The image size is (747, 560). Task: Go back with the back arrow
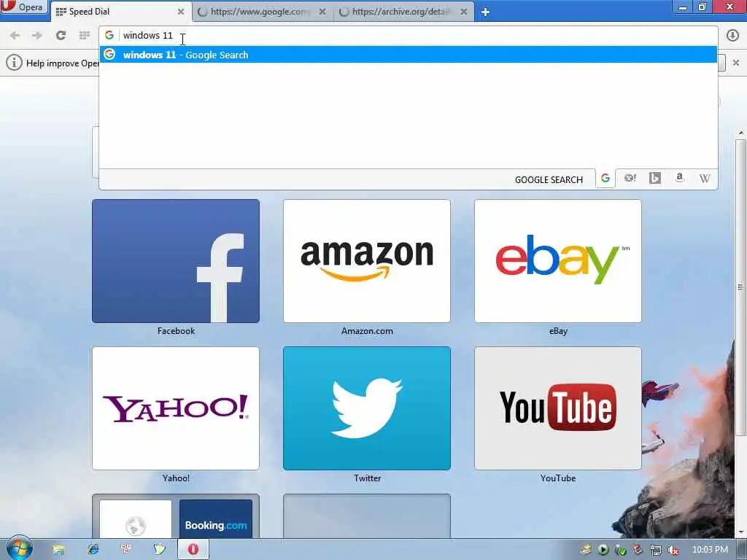point(15,35)
